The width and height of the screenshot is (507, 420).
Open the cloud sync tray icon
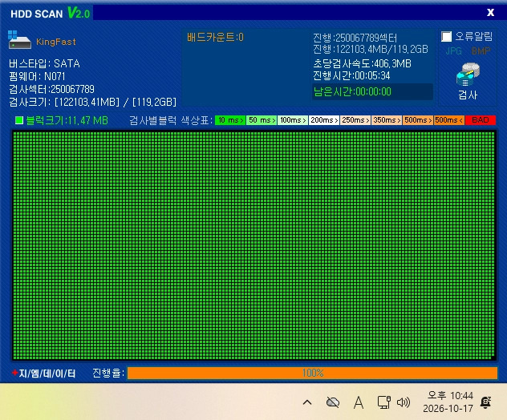(333, 402)
